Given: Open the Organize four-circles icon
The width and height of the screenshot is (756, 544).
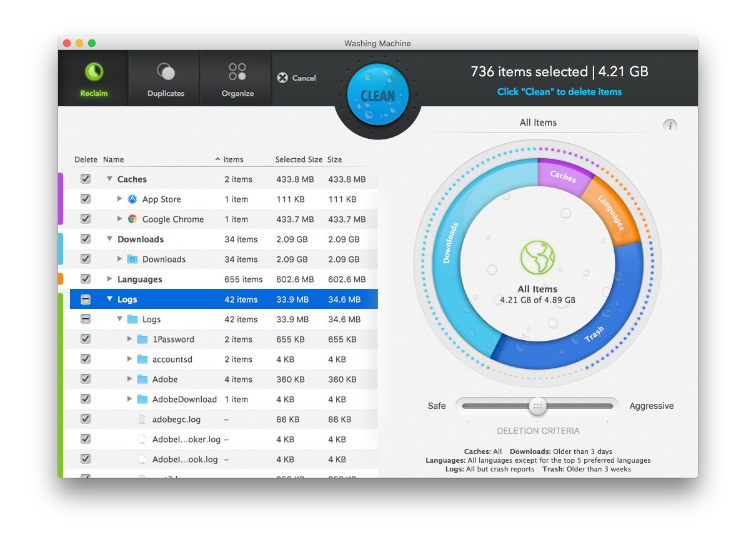Looking at the screenshot, I should tap(237, 71).
